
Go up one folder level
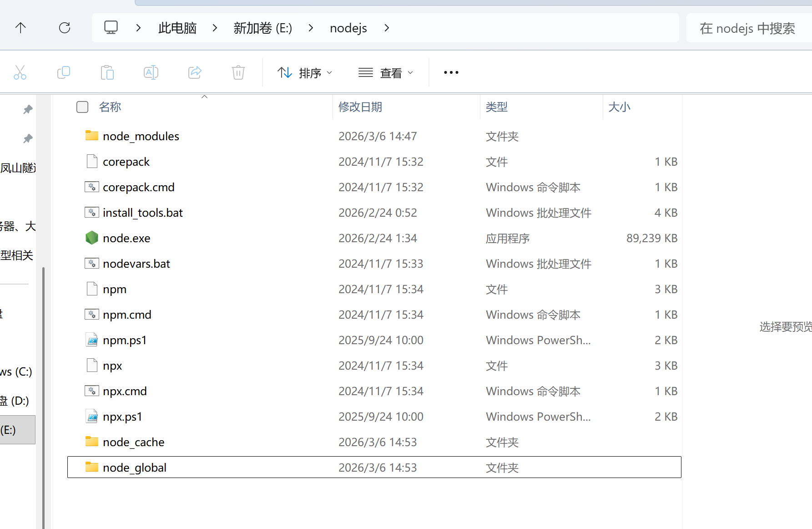[20, 28]
